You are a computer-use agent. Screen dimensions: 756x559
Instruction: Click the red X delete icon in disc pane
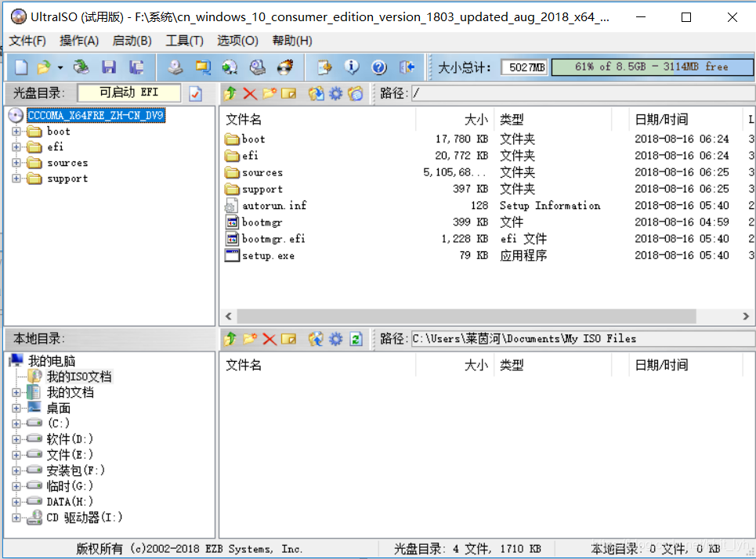[x=250, y=93]
